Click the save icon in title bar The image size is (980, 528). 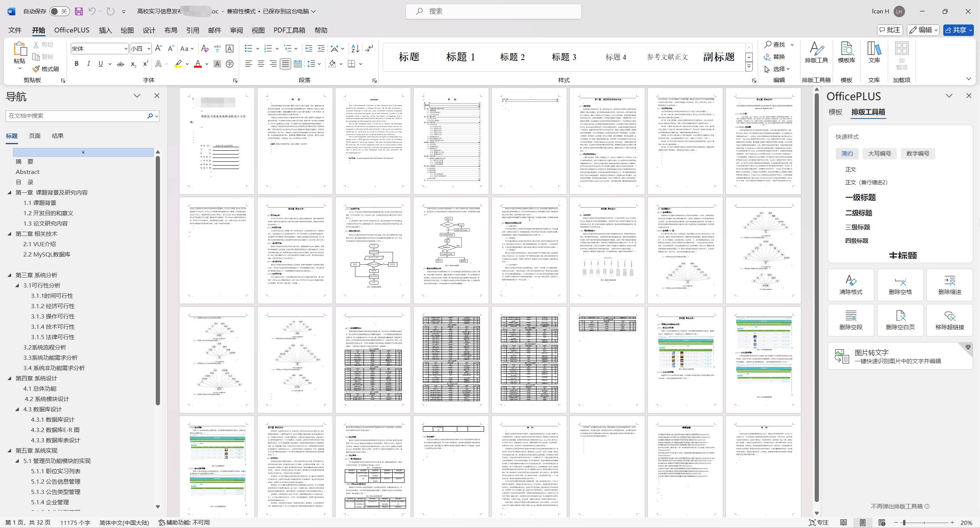click(x=79, y=11)
